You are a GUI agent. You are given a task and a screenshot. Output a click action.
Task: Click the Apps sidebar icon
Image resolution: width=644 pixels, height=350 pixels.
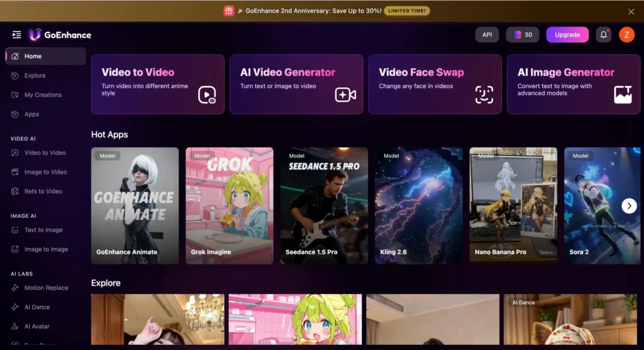point(15,115)
